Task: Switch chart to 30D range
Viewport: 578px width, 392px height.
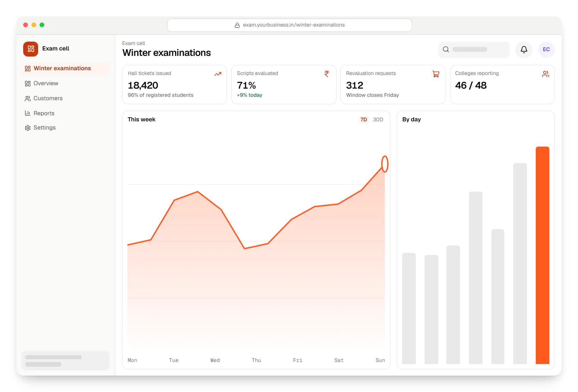Action: point(378,120)
